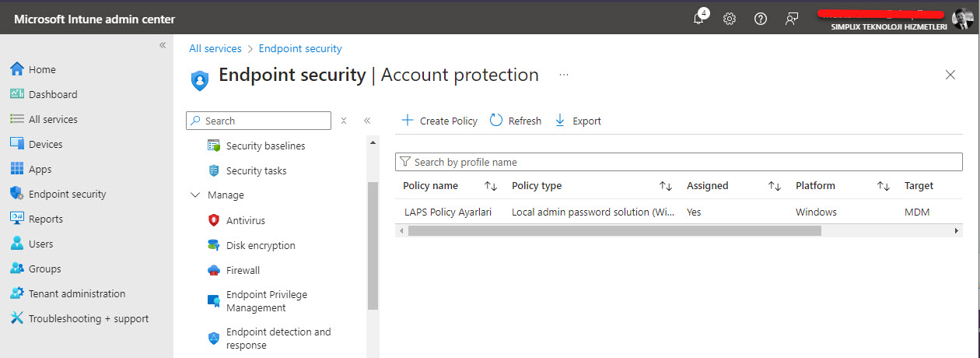The width and height of the screenshot is (980, 358).
Task: Click the Create Policy button
Action: [439, 121]
